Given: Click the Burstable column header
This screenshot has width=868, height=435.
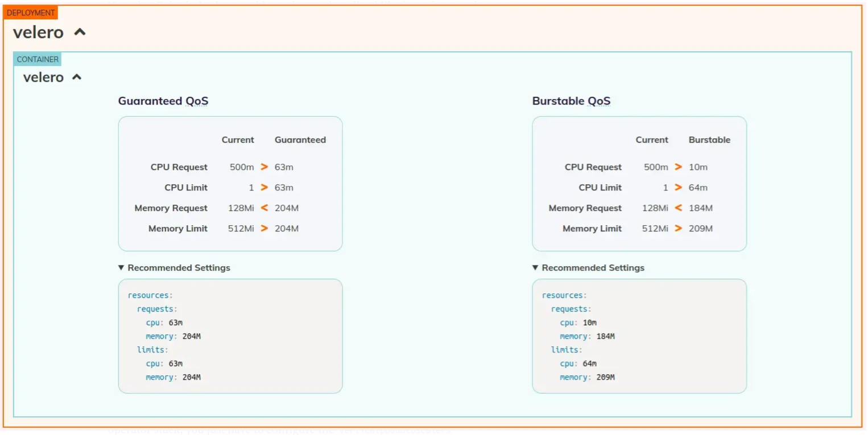Looking at the screenshot, I should pyautogui.click(x=709, y=140).
